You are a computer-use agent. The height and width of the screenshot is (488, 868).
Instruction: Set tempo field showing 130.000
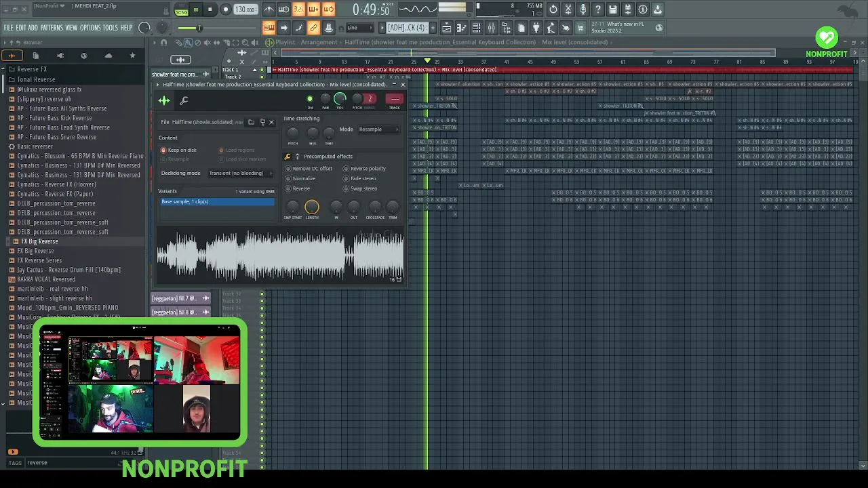245,9
